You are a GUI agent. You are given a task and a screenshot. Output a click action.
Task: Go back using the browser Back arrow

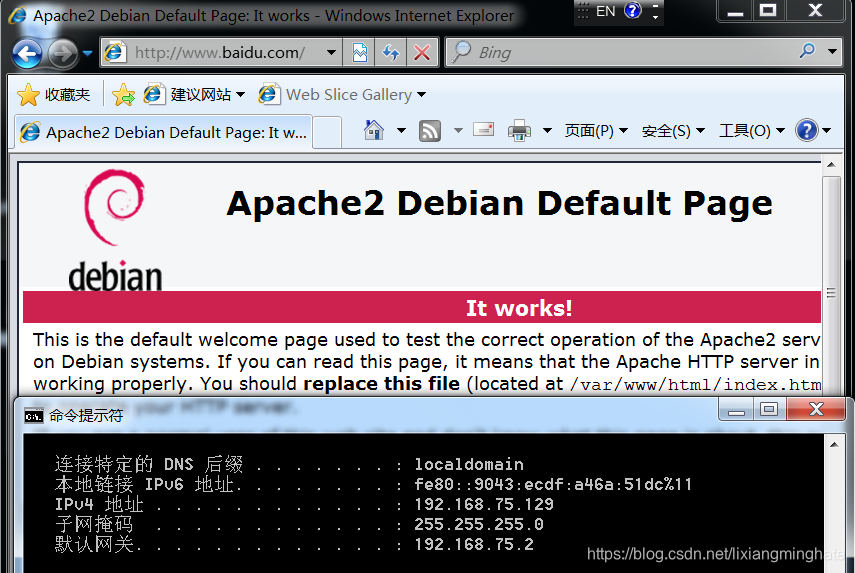(27, 53)
